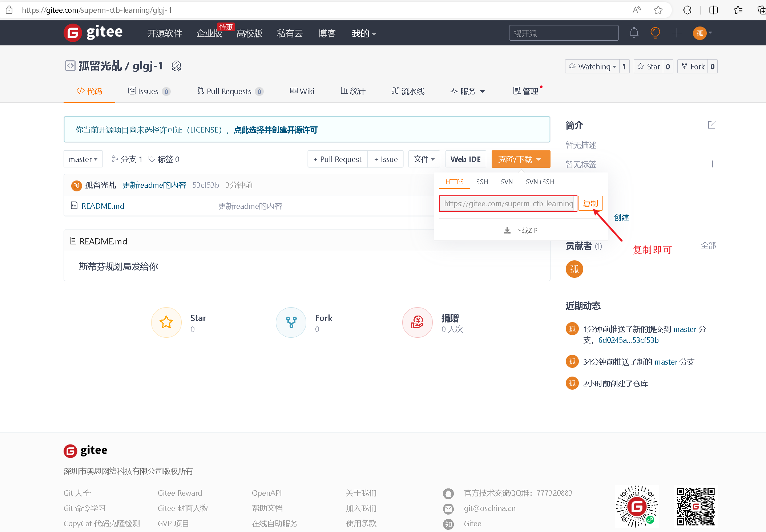Viewport: 766px width, 532px height.
Task: Click the footer Gitee logo
Action: pos(85,451)
